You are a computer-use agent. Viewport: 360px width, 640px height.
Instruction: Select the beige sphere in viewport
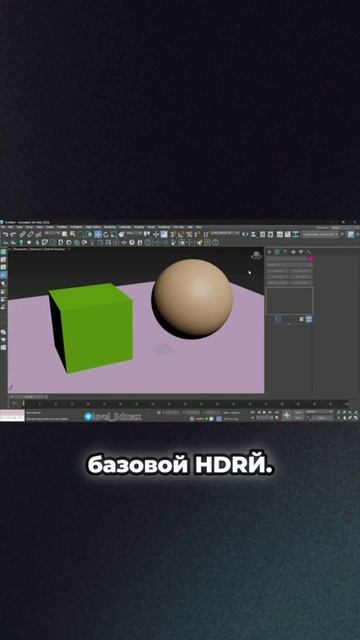[193, 298]
